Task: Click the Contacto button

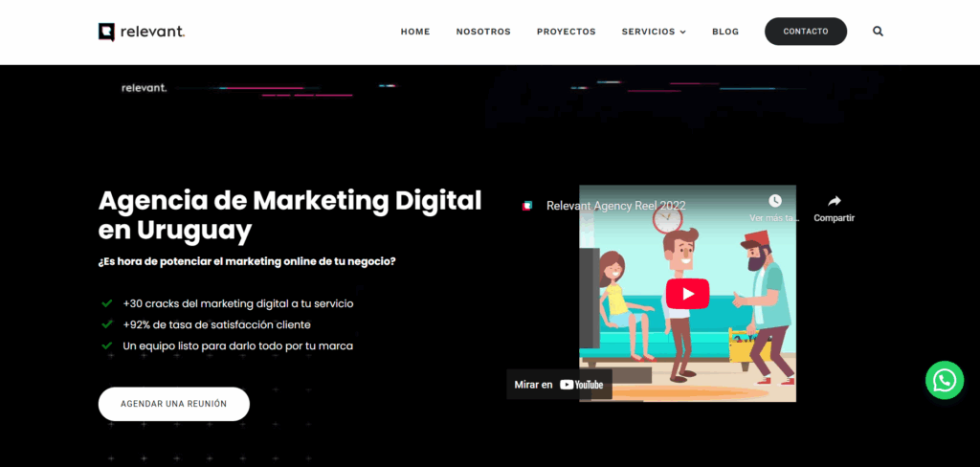Action: coord(806,32)
